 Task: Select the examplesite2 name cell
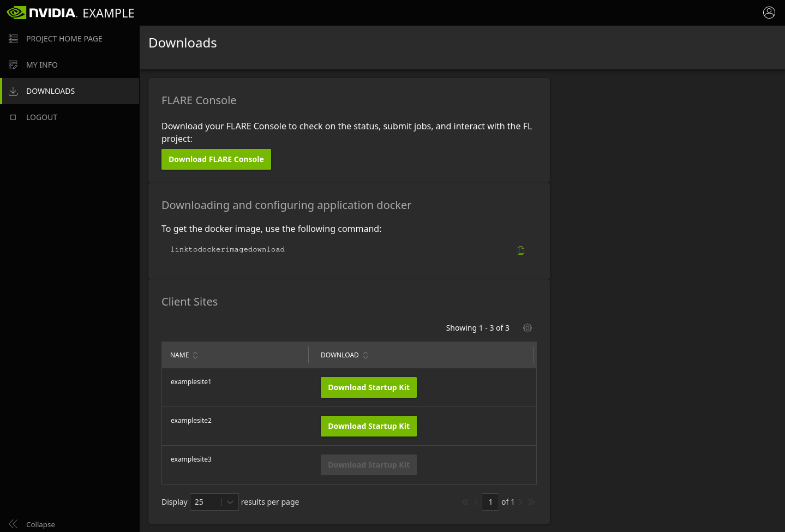191,421
